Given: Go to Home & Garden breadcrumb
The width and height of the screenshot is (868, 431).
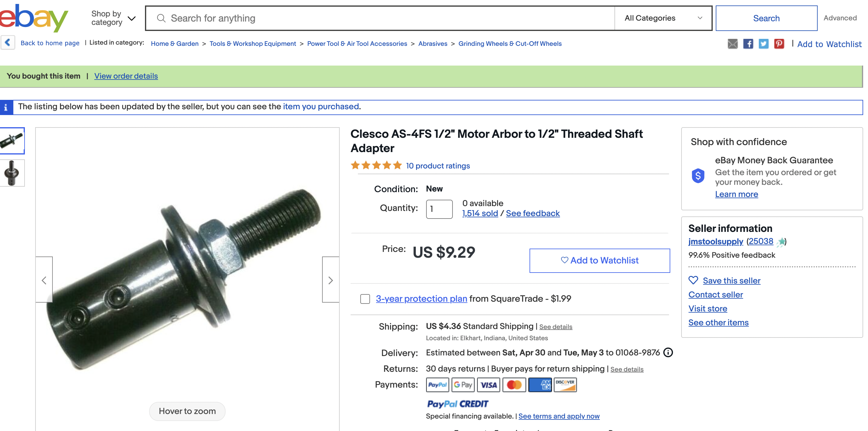Looking at the screenshot, I should 175,44.
